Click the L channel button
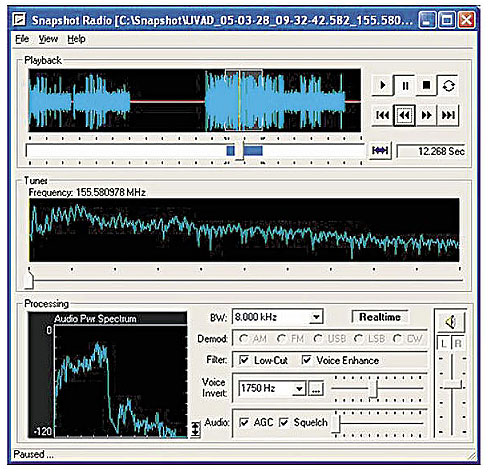This screenshot has height=474, width=488. click(443, 343)
